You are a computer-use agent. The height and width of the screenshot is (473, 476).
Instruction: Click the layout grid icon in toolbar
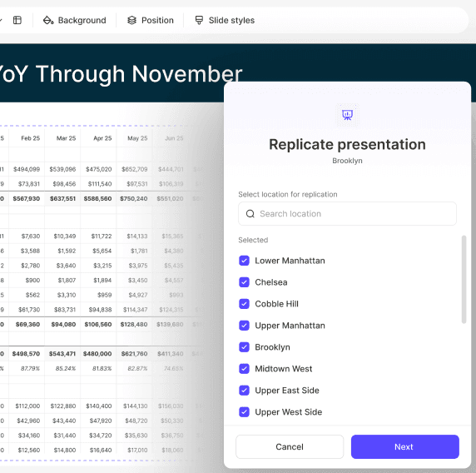[x=17, y=20]
